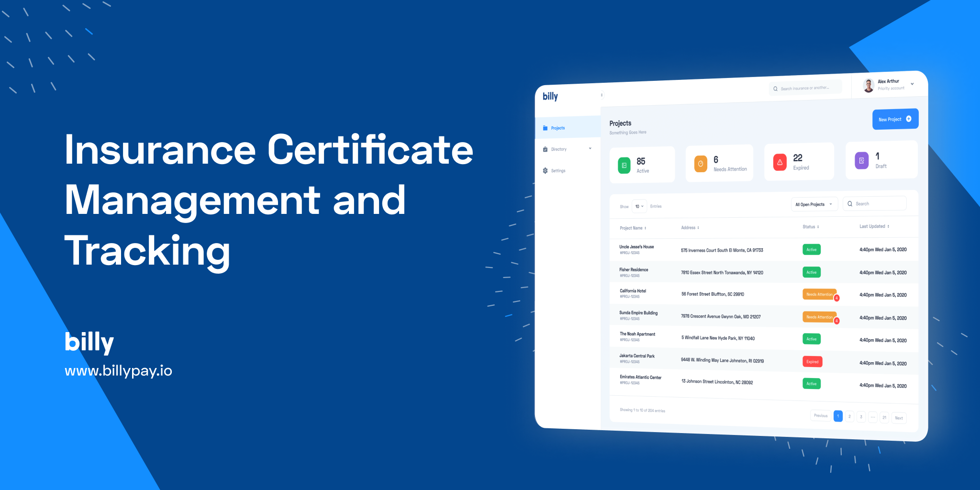Click the Needs Attention badge for California Hotel
Screen dimensions: 980x490
[x=819, y=294]
